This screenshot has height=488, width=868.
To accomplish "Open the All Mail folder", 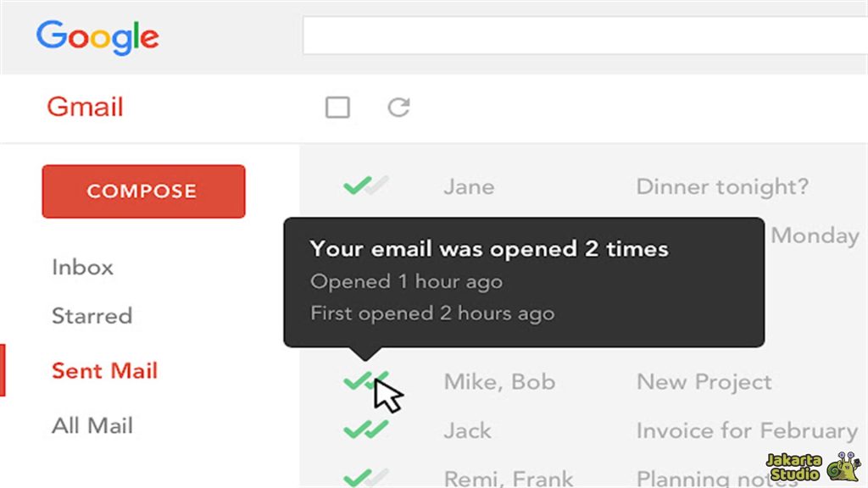I will [92, 424].
